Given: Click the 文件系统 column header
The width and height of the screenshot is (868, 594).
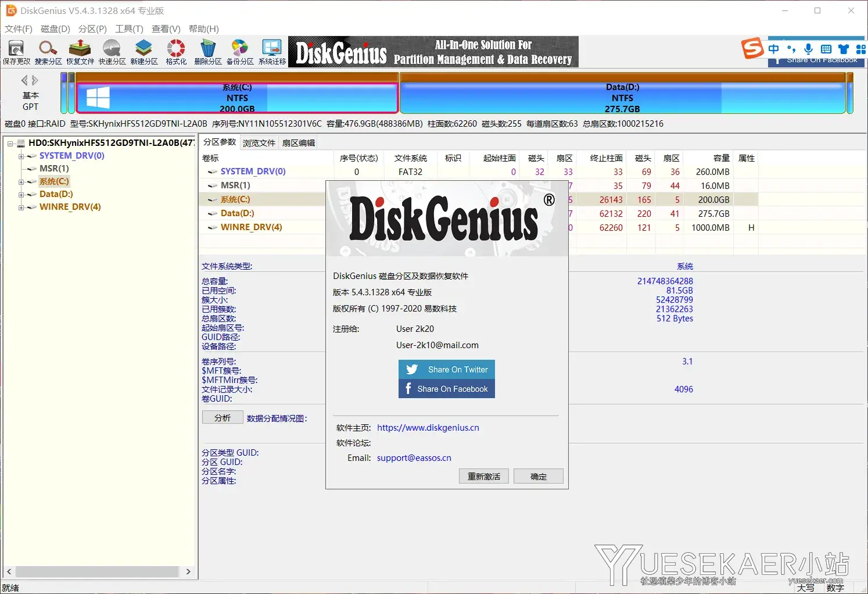Looking at the screenshot, I should tap(411, 158).
